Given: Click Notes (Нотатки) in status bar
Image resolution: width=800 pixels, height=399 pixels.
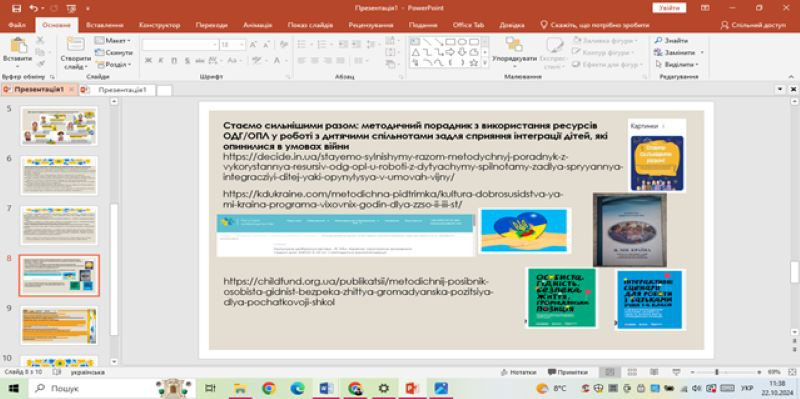Looking at the screenshot, I should (518, 372).
